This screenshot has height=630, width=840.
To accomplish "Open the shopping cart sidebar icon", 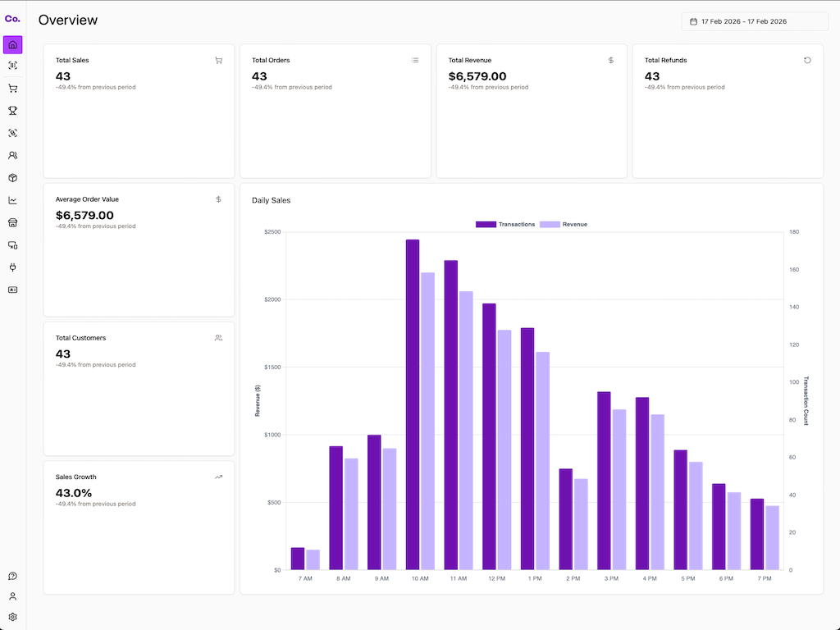I will pyautogui.click(x=12, y=89).
